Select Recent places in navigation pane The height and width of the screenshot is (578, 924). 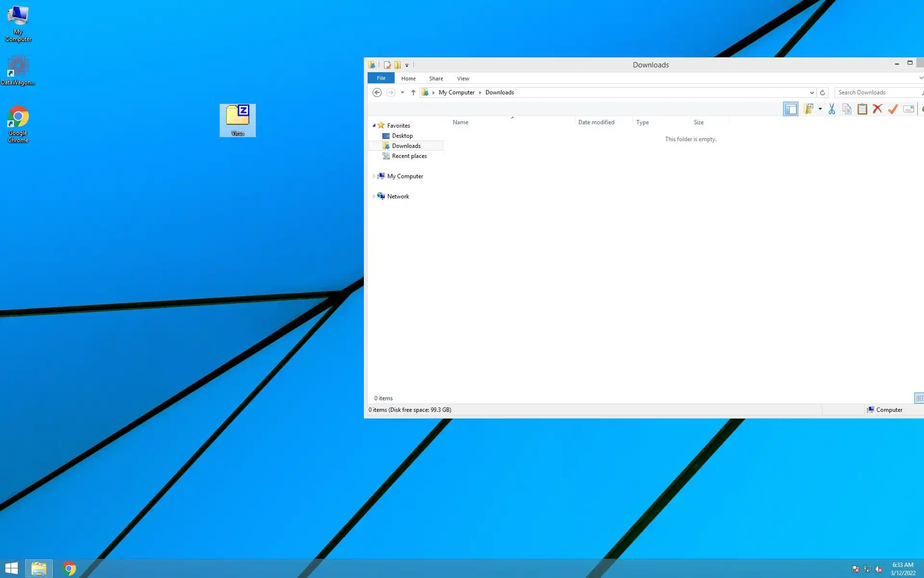point(409,156)
